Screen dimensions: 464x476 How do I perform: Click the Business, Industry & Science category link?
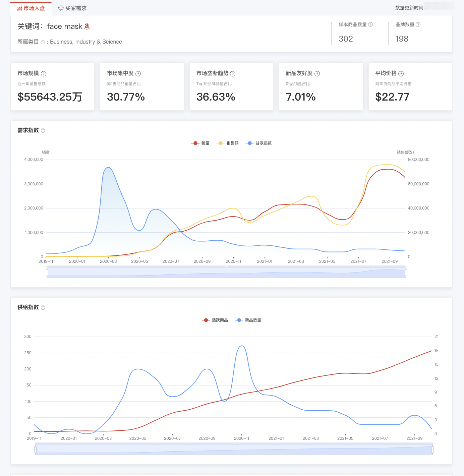tap(86, 42)
